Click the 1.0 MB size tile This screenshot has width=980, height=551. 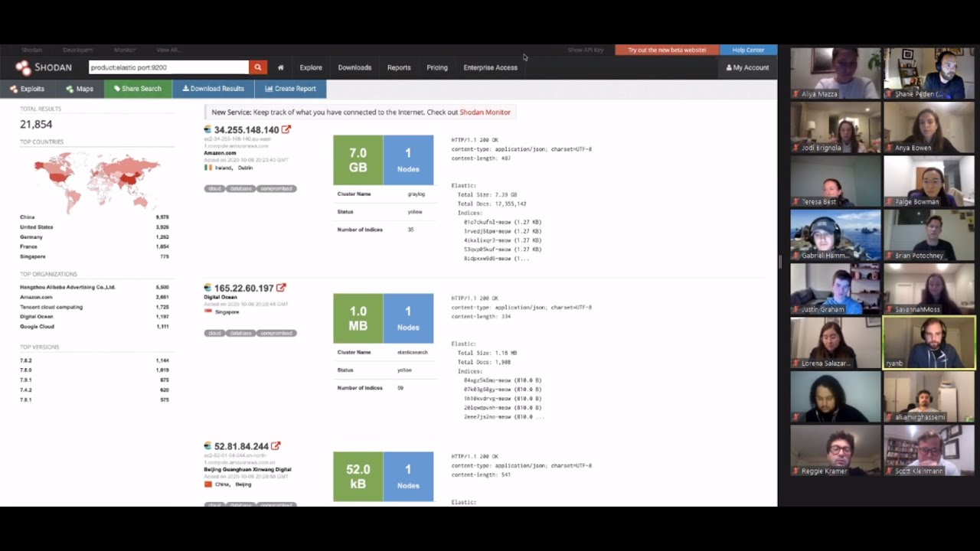358,318
